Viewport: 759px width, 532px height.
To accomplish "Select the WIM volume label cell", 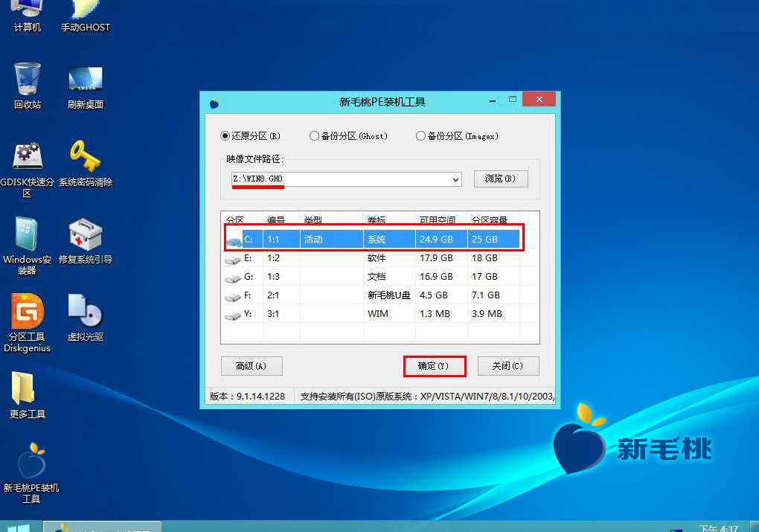I will [x=377, y=314].
